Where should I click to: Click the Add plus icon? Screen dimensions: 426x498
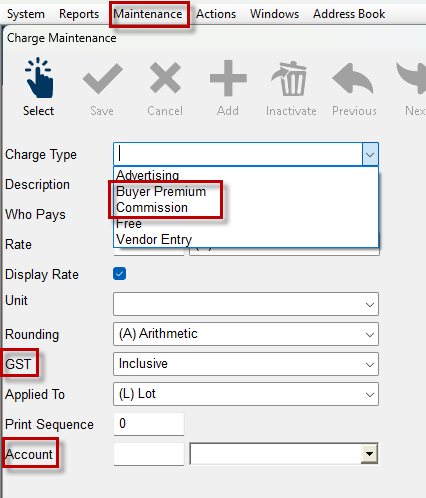click(228, 78)
